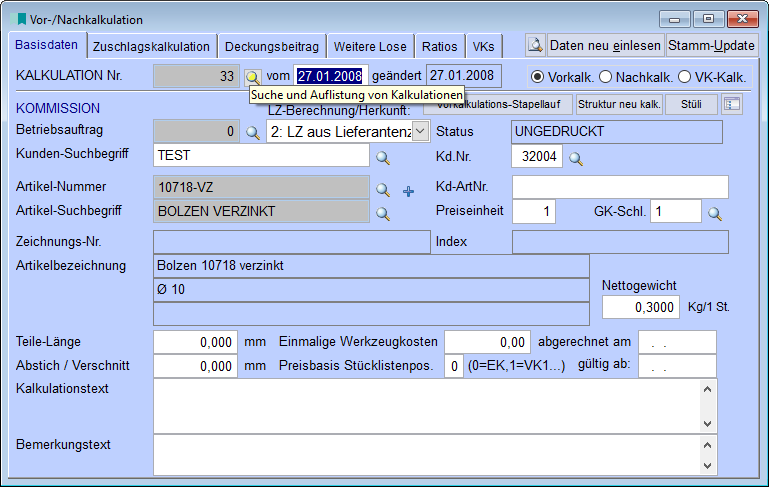Click into the Nettogewicht input field
This screenshot has height=487, width=769.
point(641,307)
